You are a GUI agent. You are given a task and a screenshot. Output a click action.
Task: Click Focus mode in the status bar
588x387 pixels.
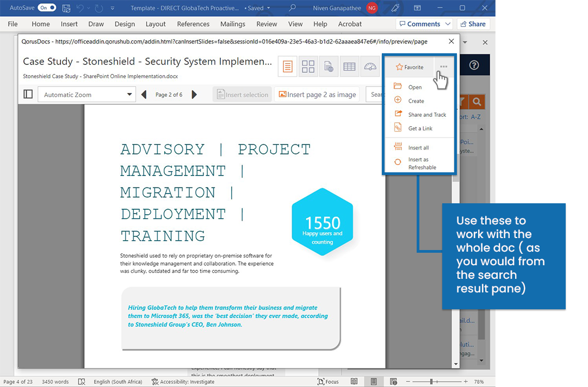328,382
